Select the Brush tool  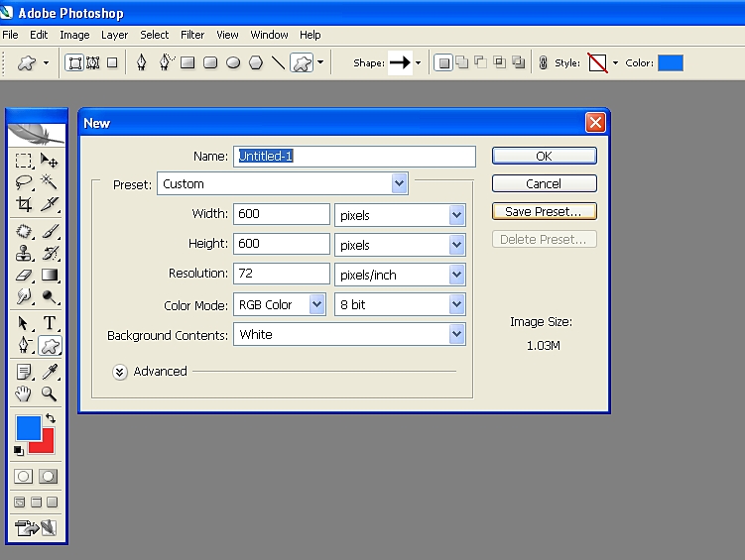[50, 232]
